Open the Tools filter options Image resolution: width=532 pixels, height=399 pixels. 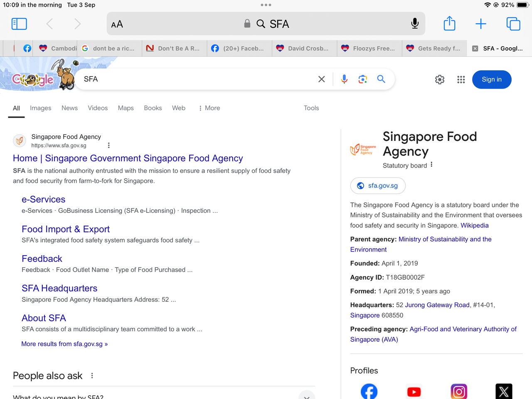(x=311, y=108)
